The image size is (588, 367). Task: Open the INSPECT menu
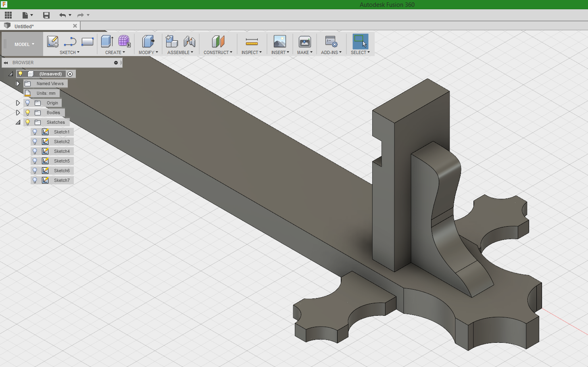pos(252,52)
